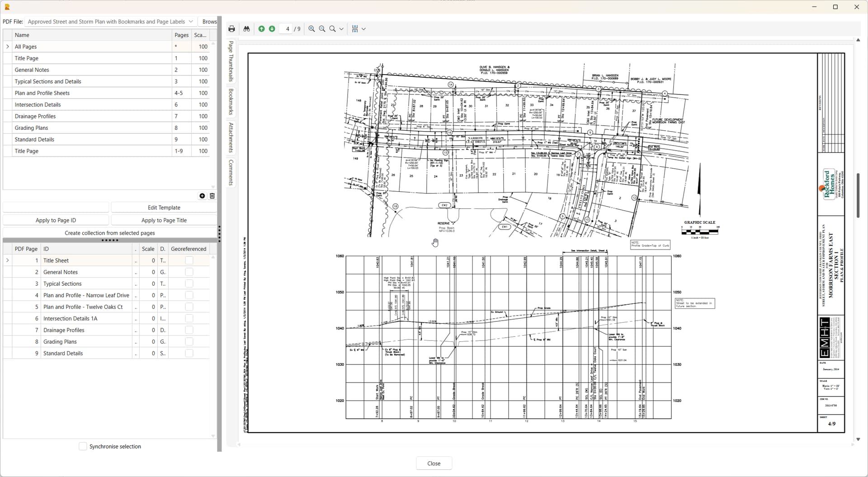Check Georeferenced box for Title Sheet row

(189, 260)
